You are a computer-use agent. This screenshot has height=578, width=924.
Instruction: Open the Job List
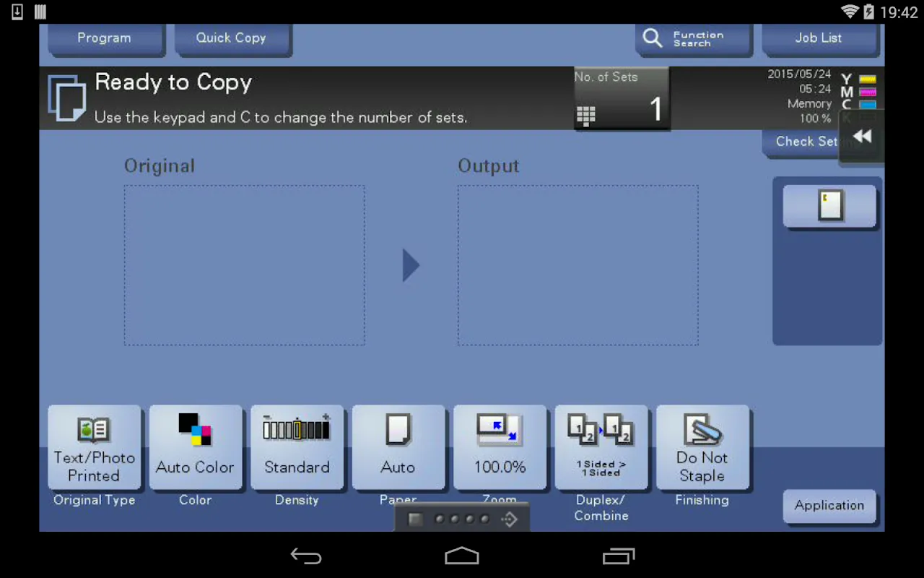819,38
